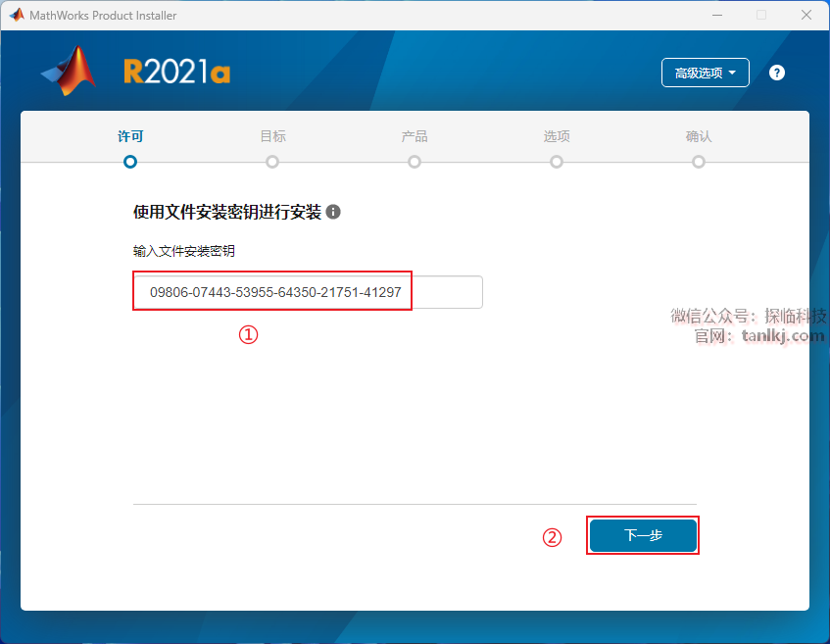Select the 许可 step tab
830x644 pixels.
coord(130,136)
